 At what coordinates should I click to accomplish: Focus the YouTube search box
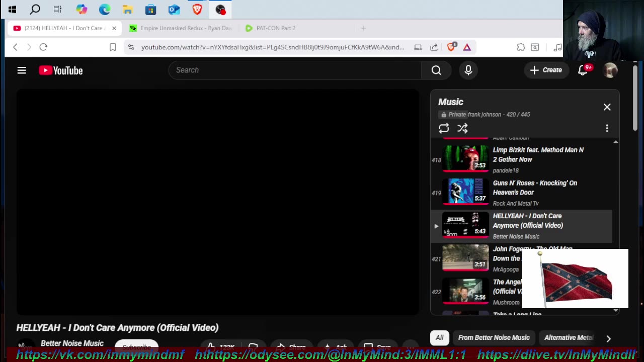[295, 70]
